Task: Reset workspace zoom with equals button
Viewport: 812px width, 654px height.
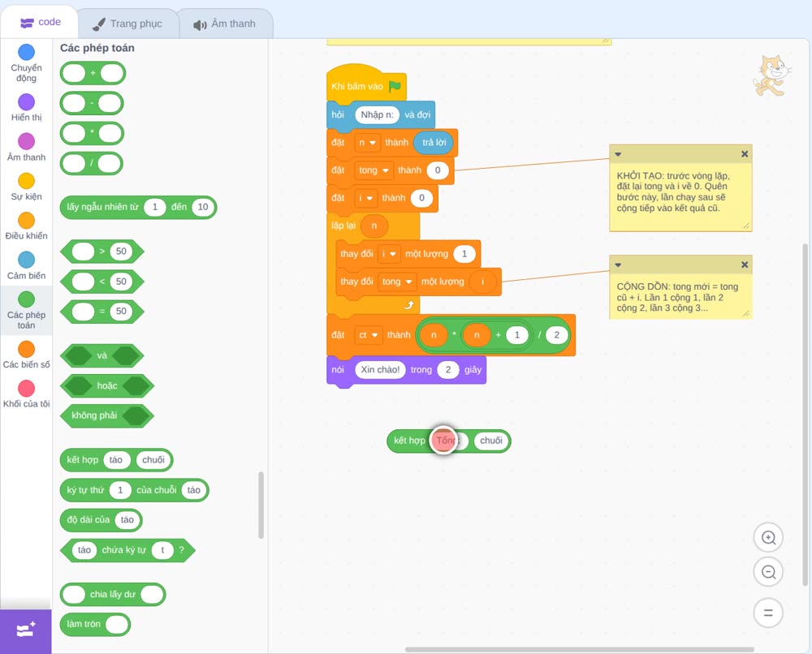Action: tap(768, 613)
